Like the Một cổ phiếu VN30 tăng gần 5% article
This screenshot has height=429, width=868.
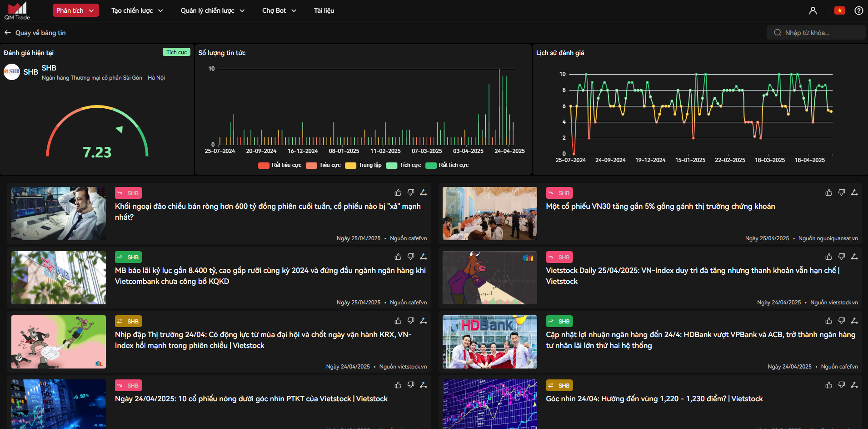coord(829,192)
